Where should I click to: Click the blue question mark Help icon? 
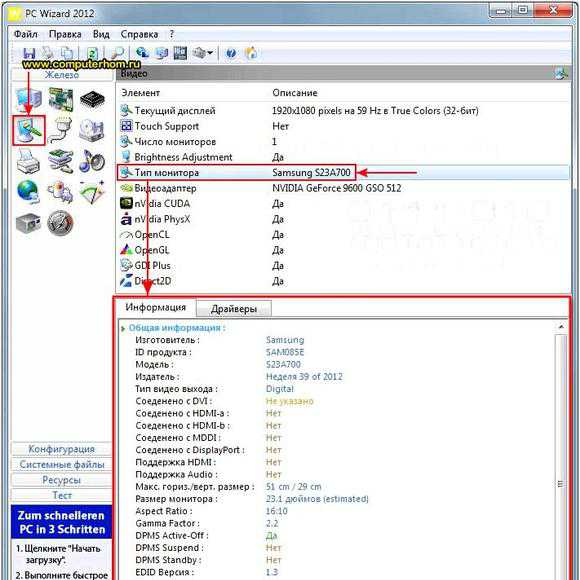[231, 53]
